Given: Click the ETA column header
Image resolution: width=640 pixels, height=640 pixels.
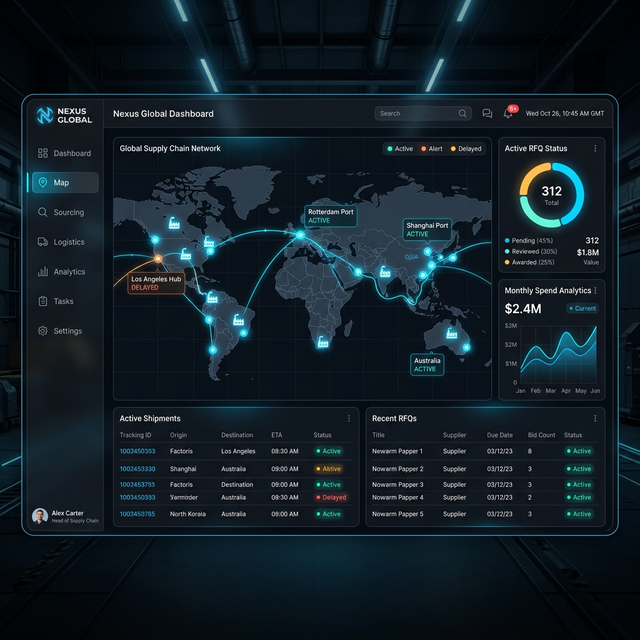Looking at the screenshot, I should tap(277, 435).
